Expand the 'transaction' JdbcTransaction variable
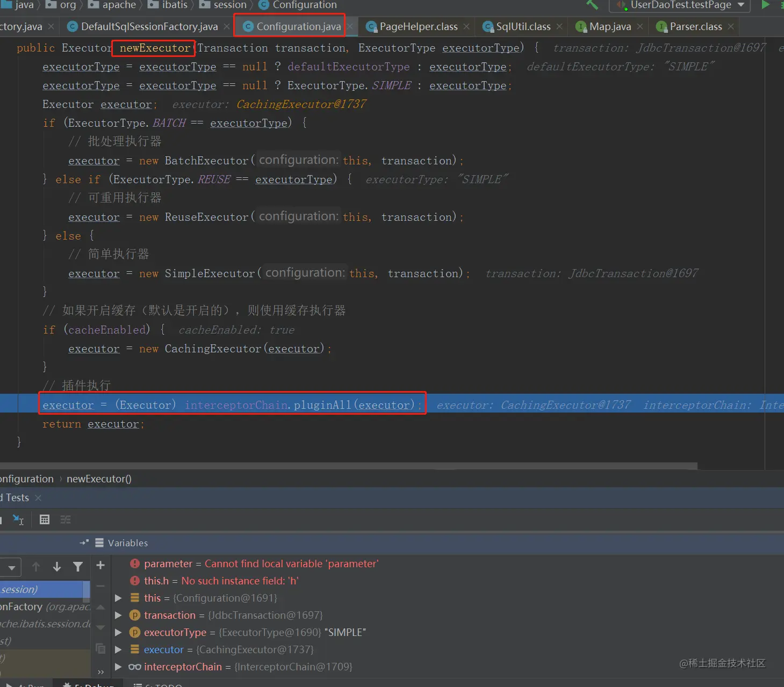This screenshot has height=687, width=784. coord(118,615)
